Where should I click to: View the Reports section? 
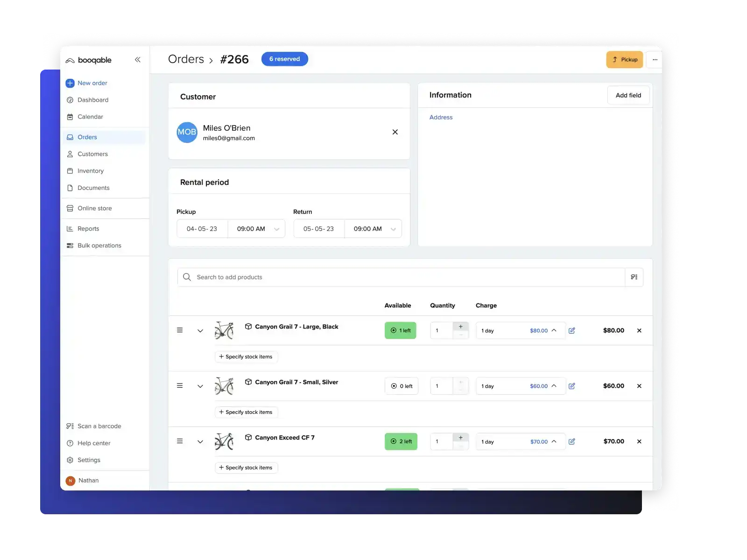(88, 229)
